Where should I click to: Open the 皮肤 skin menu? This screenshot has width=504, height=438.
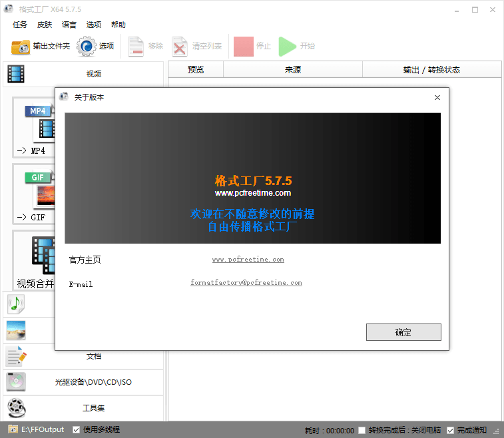(45, 25)
